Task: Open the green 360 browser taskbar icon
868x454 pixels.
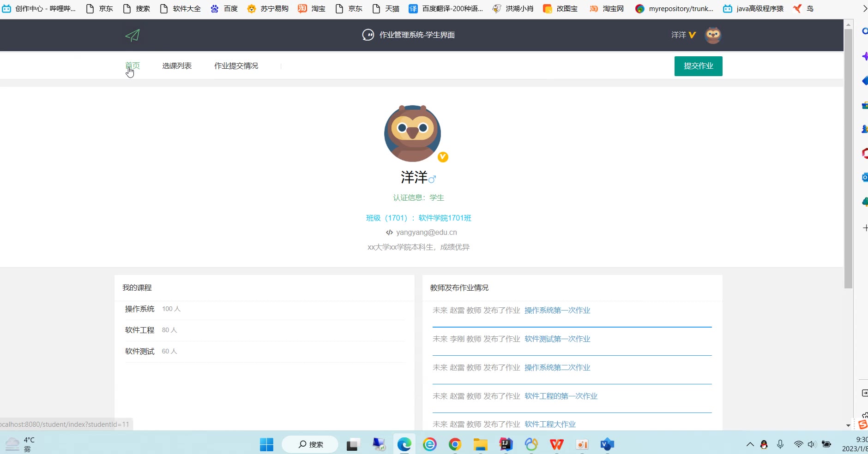Action: 430,444
